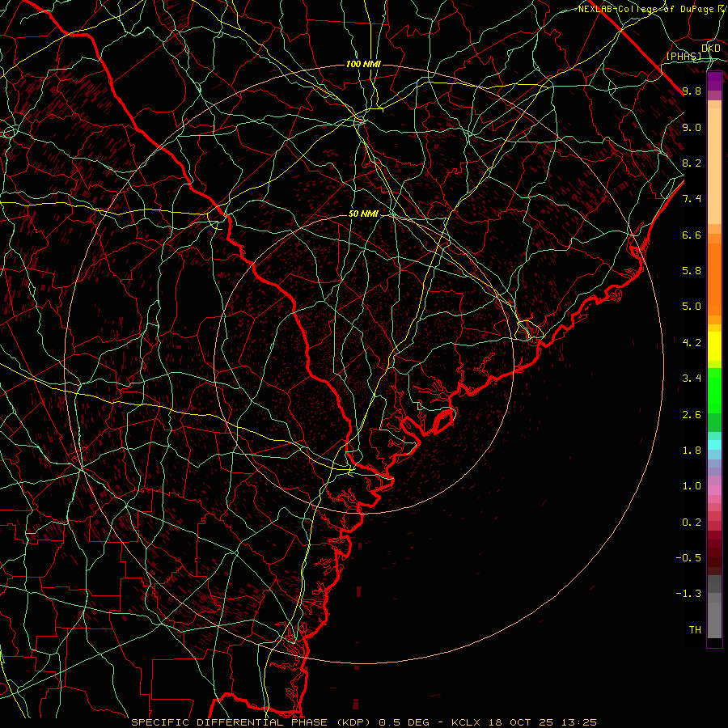Image resolution: width=728 pixels, height=728 pixels.
Task: Pick the bright green band on the scale
Action: pyautogui.click(x=714, y=391)
